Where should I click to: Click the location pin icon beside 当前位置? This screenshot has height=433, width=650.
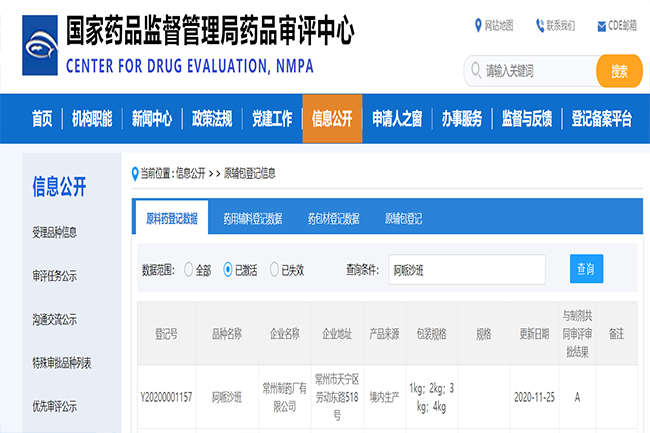[x=136, y=173]
